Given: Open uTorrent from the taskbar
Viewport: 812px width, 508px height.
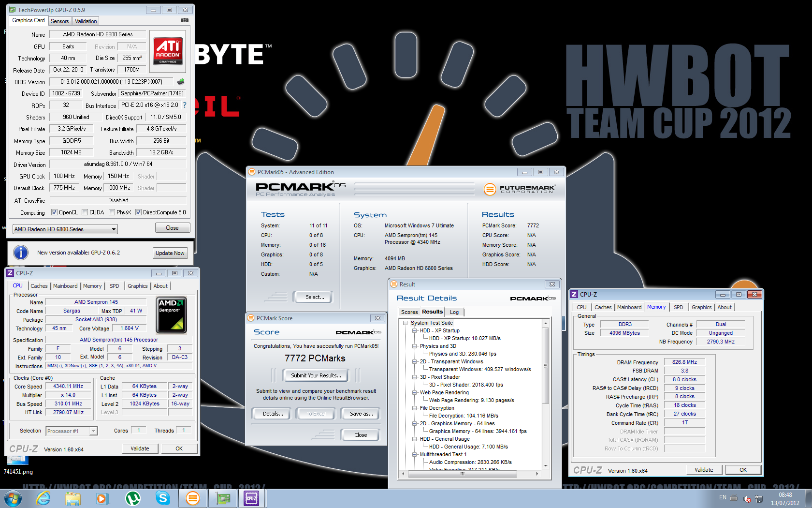Looking at the screenshot, I should click(132, 498).
